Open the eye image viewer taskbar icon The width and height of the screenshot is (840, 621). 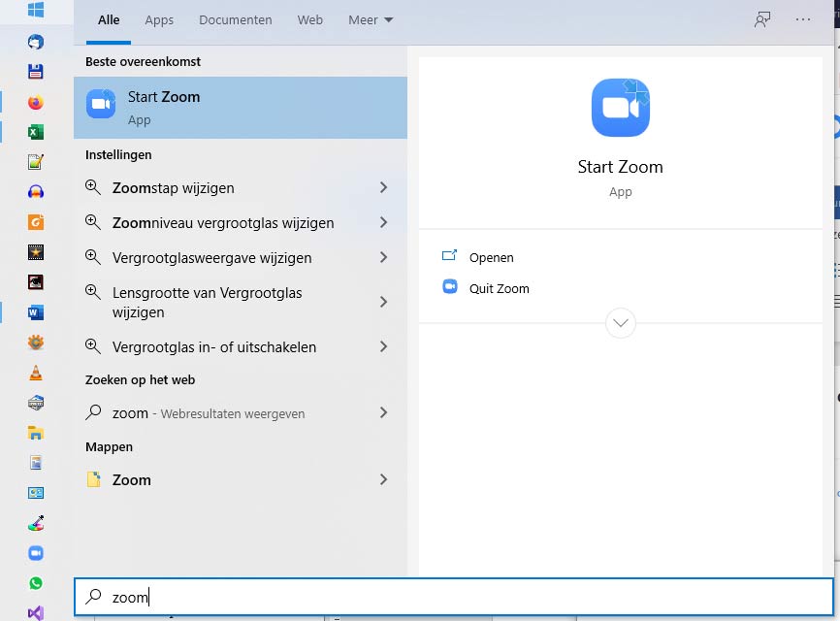(x=36, y=281)
